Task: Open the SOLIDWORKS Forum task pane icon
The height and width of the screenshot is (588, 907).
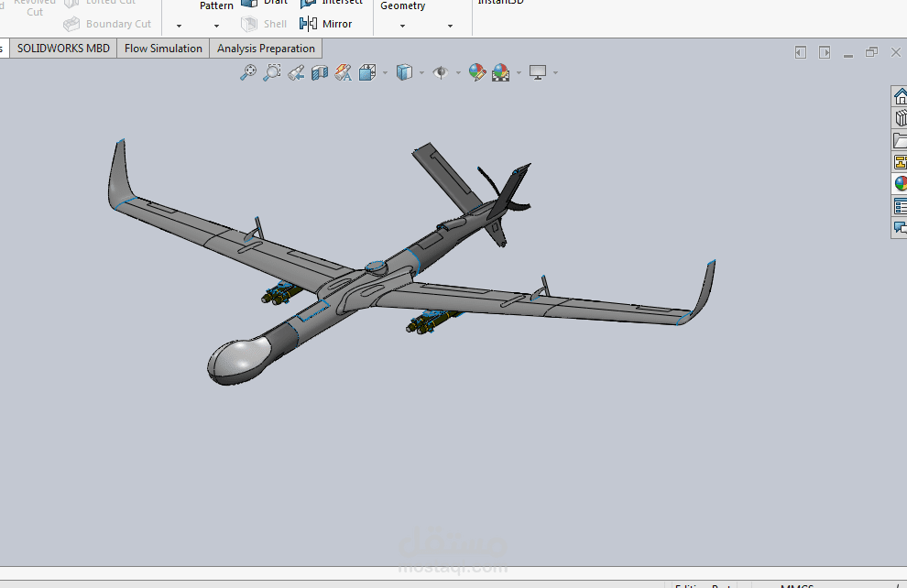Action: 901,228
